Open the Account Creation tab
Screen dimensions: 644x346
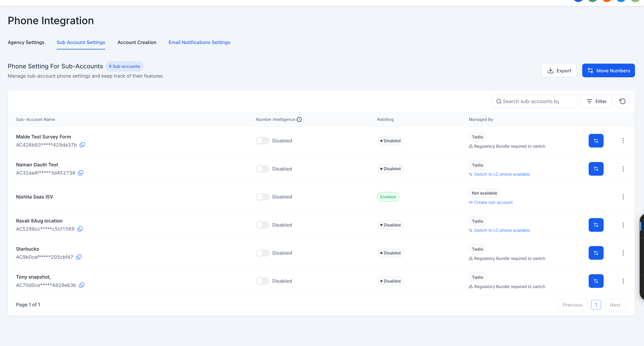137,42
